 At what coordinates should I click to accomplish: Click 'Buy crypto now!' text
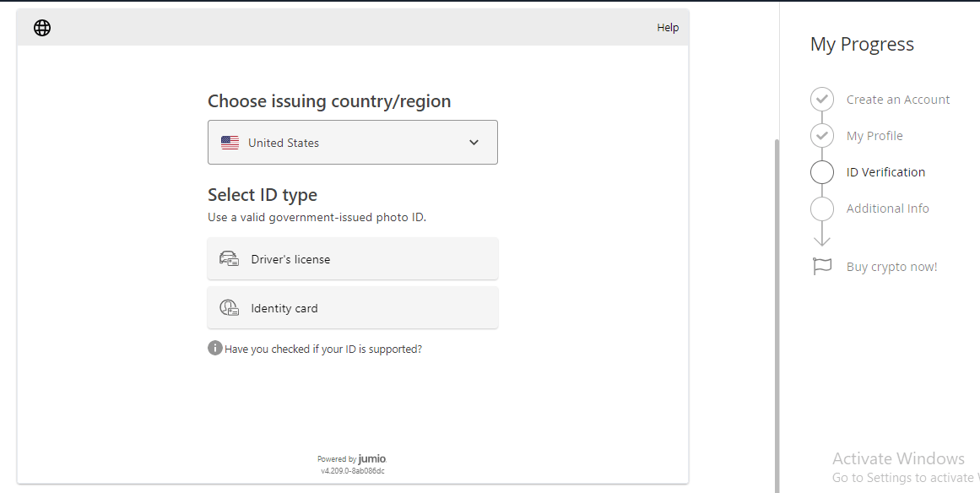pyautogui.click(x=892, y=267)
